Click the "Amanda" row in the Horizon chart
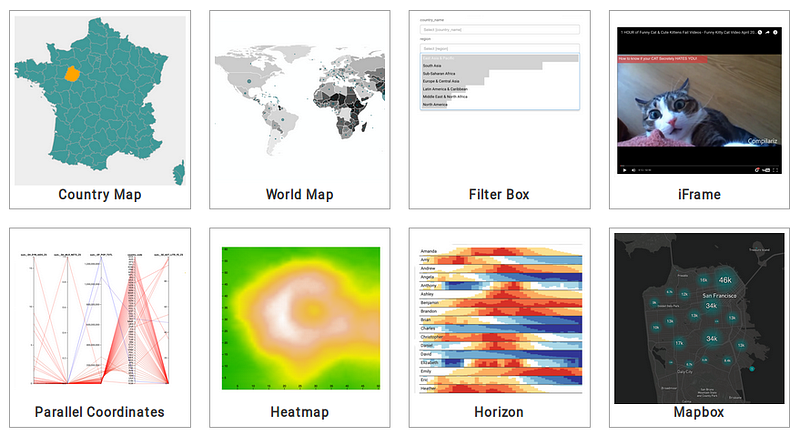 (500, 251)
